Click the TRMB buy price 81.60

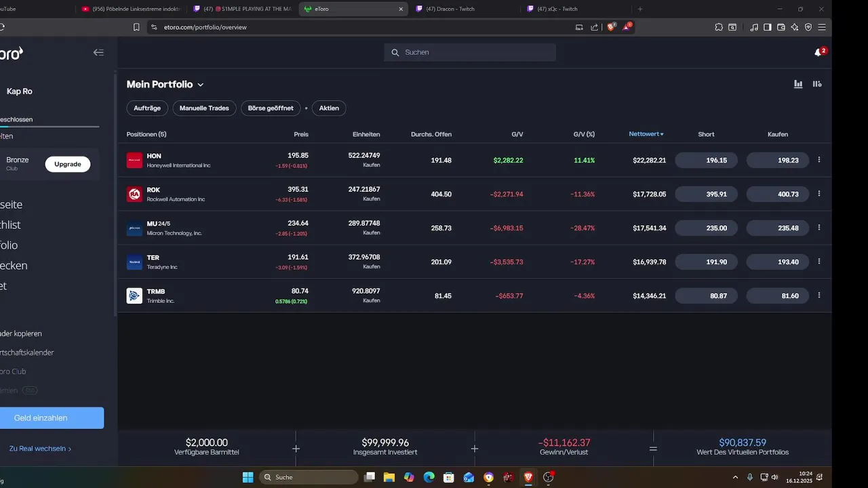[x=778, y=296]
